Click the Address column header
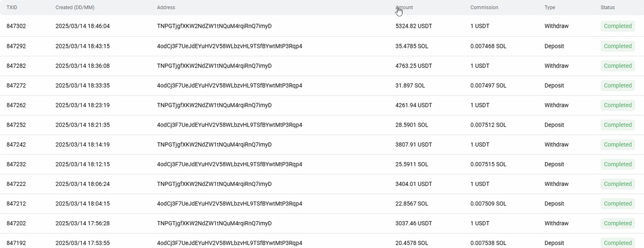The image size is (644, 248). coord(166,7)
